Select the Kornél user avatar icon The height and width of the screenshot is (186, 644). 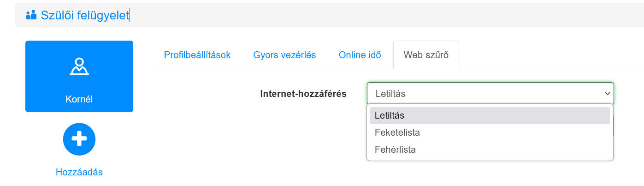coord(79,66)
